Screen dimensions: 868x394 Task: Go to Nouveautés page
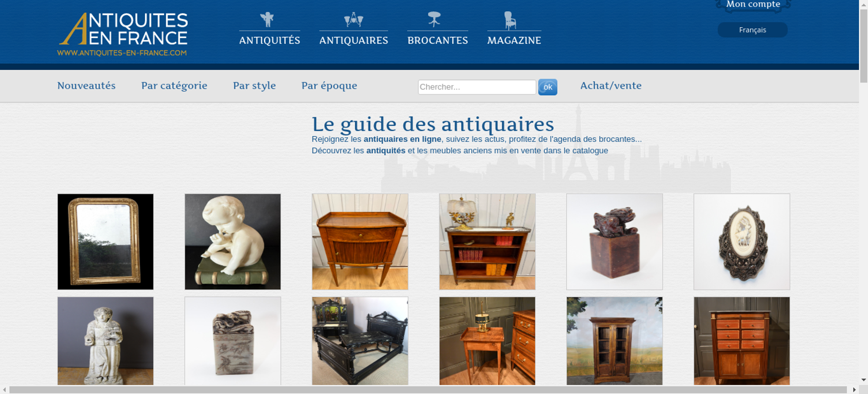pos(86,85)
